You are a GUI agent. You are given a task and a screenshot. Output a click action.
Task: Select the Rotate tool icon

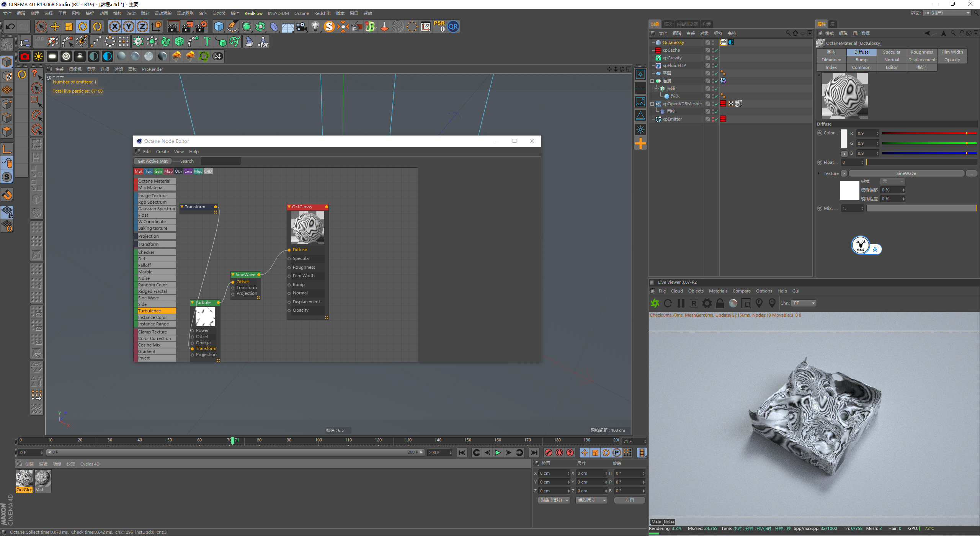83,26
